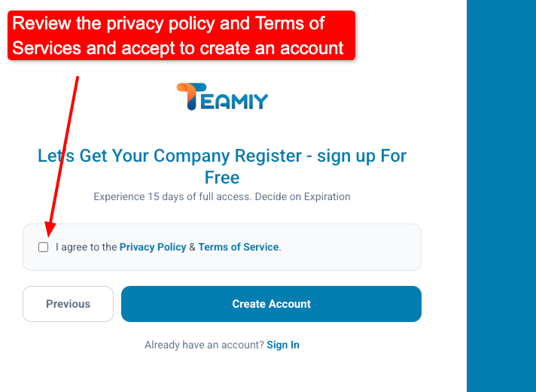Click the "I agree to the" label

(87, 247)
